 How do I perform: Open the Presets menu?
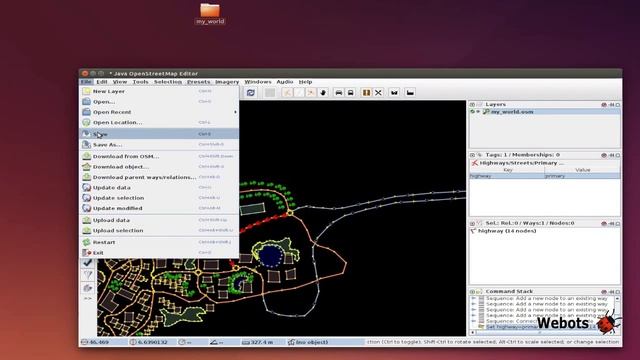click(198, 82)
